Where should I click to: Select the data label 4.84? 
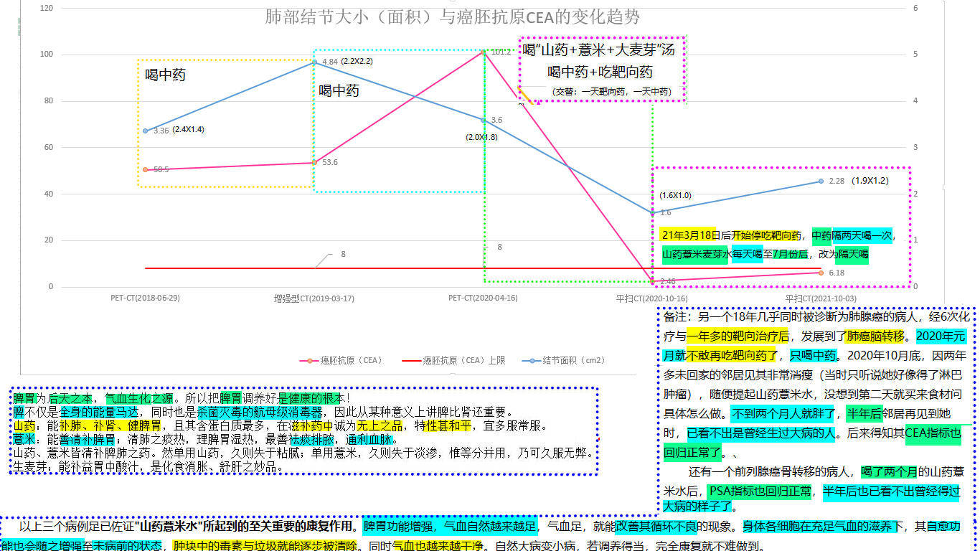(x=330, y=62)
